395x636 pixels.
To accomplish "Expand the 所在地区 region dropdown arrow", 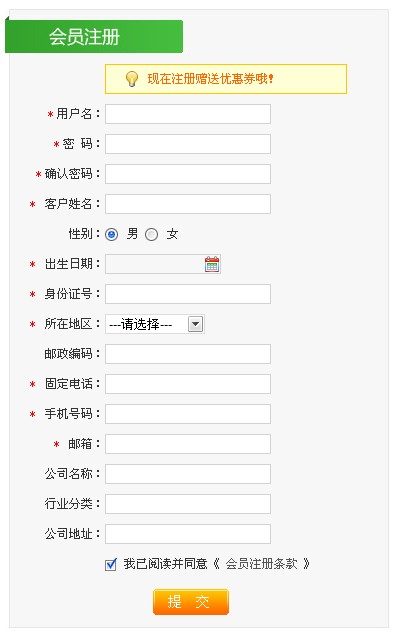I will 195,324.
